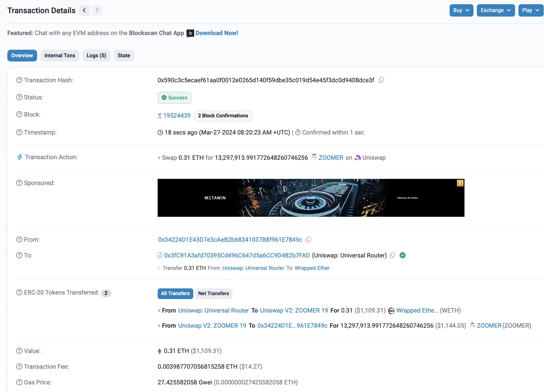This screenshot has width=544, height=392.
Task: Click the green verified checkmark by Universal Router
Action: [403, 255]
